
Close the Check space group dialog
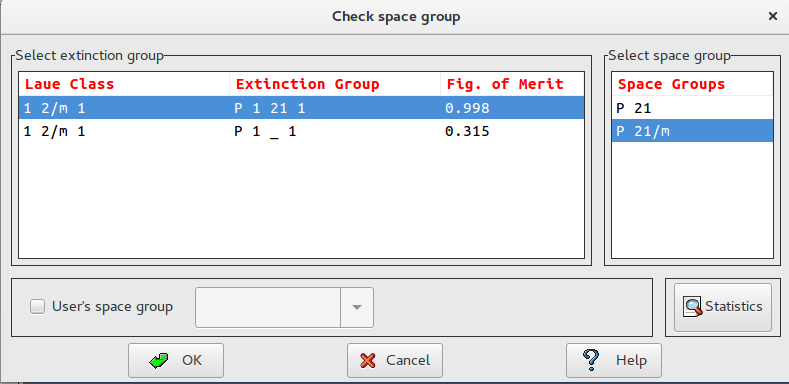pos(773,17)
